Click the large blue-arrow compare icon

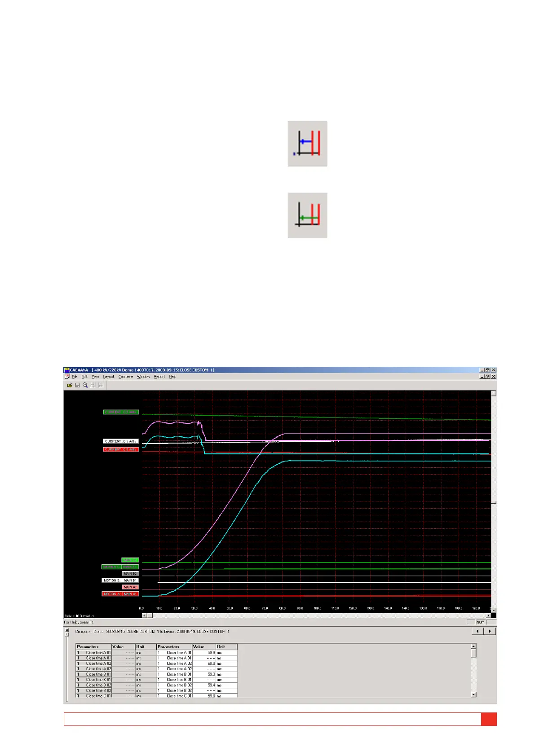(307, 144)
